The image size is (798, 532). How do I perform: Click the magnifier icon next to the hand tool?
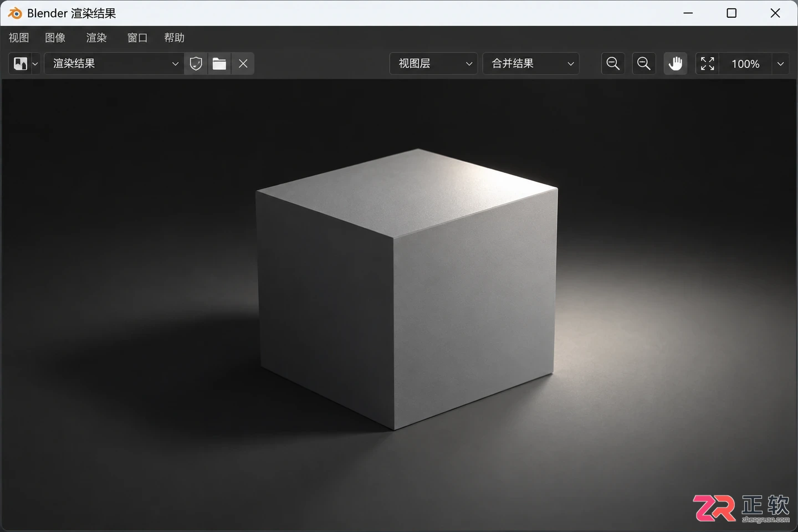coord(644,64)
